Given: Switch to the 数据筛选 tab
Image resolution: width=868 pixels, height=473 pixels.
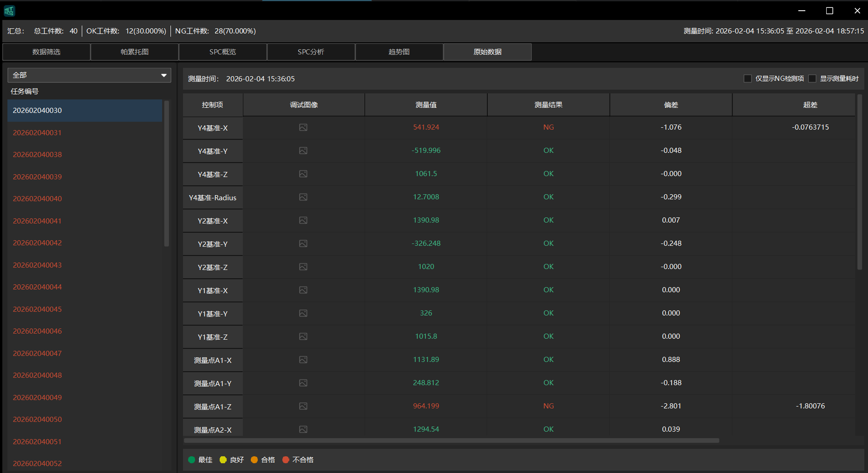Looking at the screenshot, I should [x=46, y=52].
